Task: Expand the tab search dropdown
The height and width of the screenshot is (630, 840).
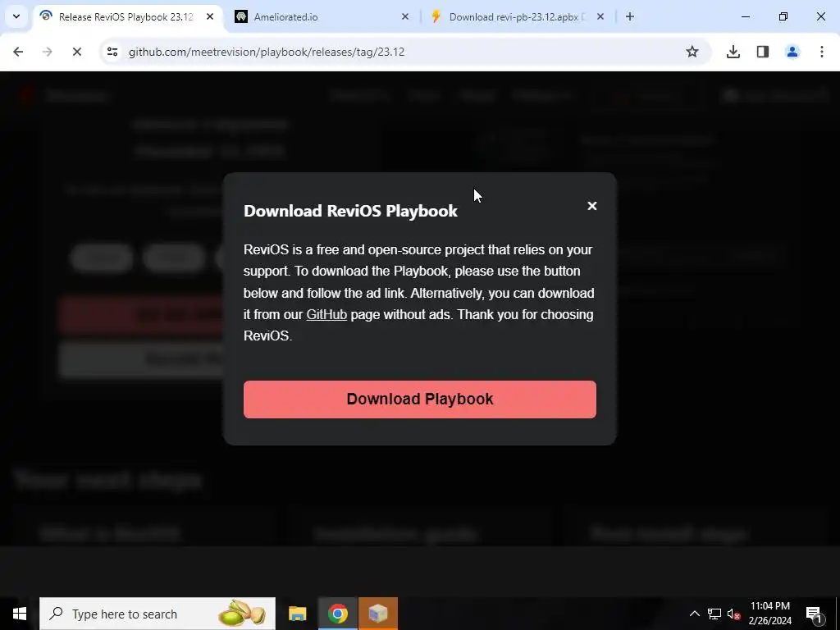Action: click(16, 16)
